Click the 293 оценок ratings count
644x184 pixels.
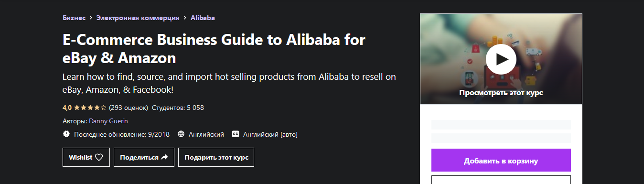pyautogui.click(x=129, y=108)
